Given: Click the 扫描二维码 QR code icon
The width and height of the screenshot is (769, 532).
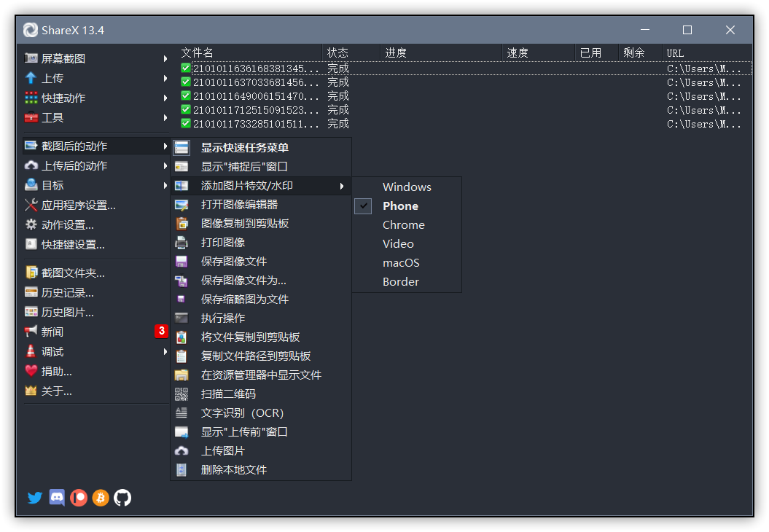Looking at the screenshot, I should pyautogui.click(x=181, y=394).
